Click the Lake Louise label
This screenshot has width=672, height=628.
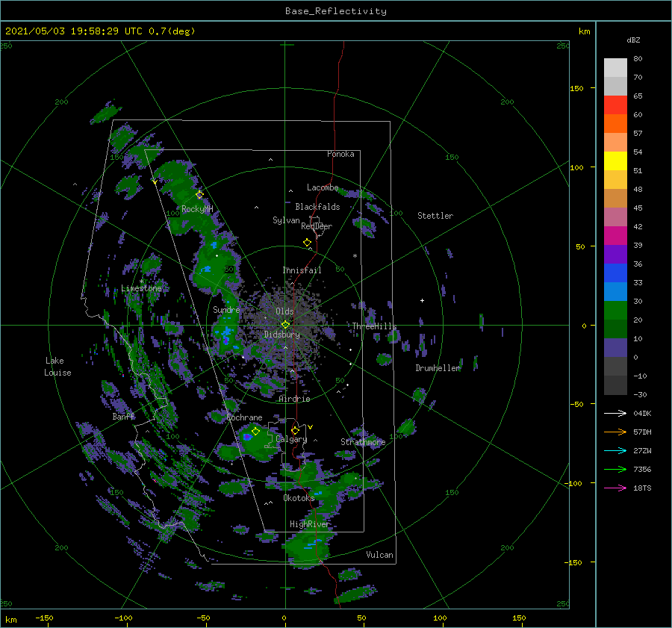(x=57, y=367)
